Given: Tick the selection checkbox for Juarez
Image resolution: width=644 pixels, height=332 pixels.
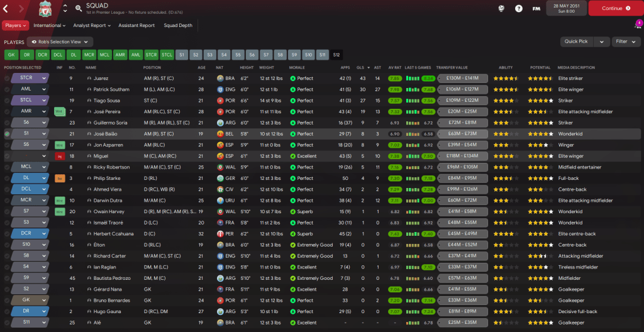Looking at the screenshot, I should tap(7, 79).
